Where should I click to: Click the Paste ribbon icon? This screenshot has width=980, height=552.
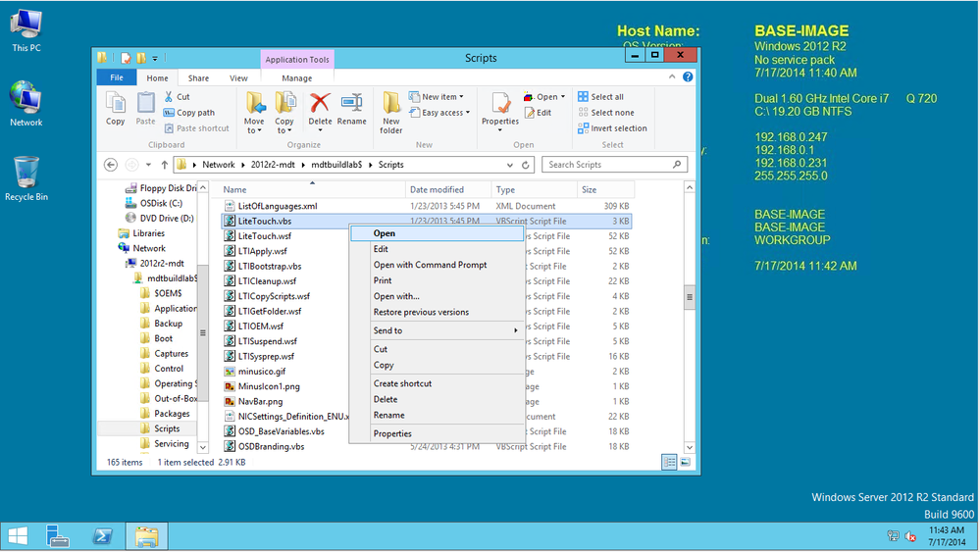(145, 109)
